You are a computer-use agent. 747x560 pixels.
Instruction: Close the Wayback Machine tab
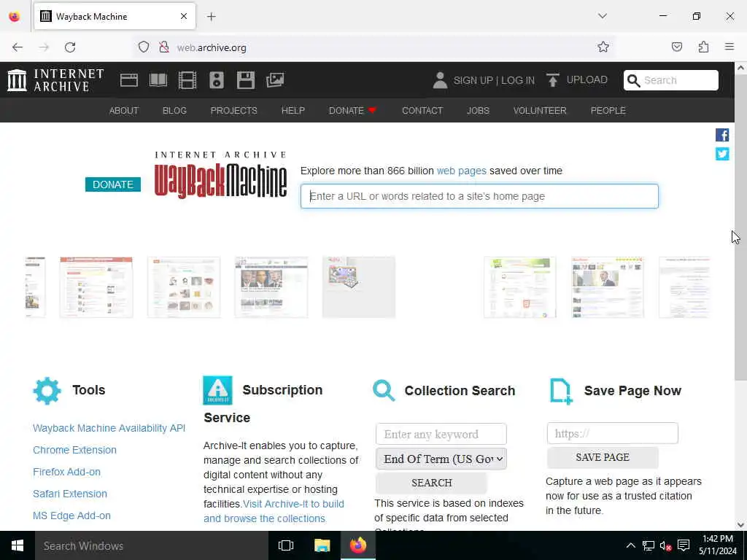click(x=184, y=17)
